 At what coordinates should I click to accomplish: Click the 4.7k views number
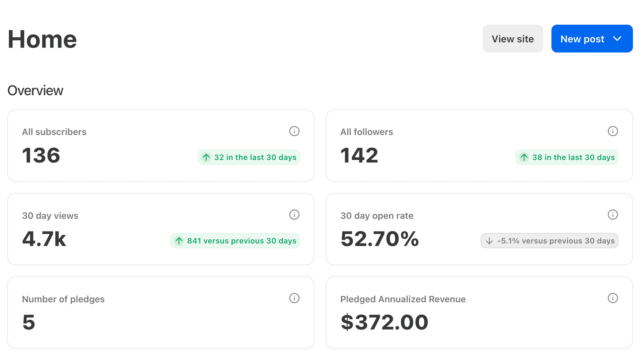pyautogui.click(x=44, y=239)
